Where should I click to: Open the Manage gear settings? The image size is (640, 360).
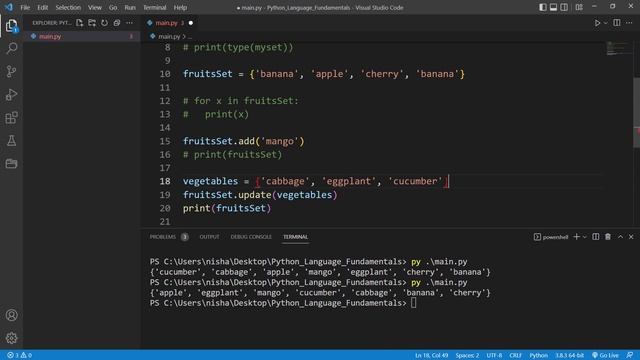click(x=11, y=338)
